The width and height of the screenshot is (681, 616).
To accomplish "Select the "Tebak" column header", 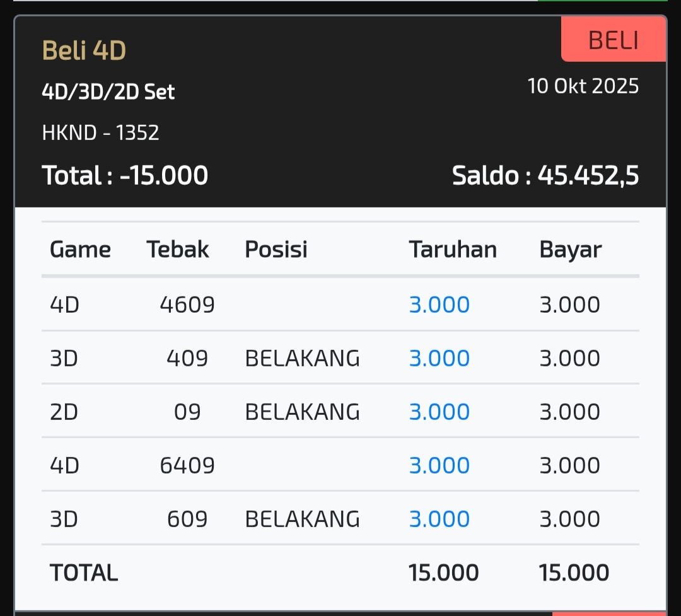I will [x=178, y=250].
